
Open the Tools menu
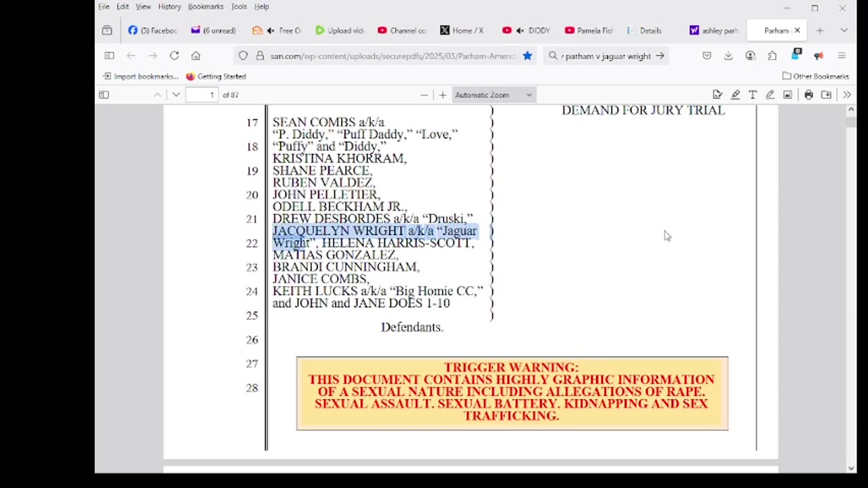click(239, 7)
